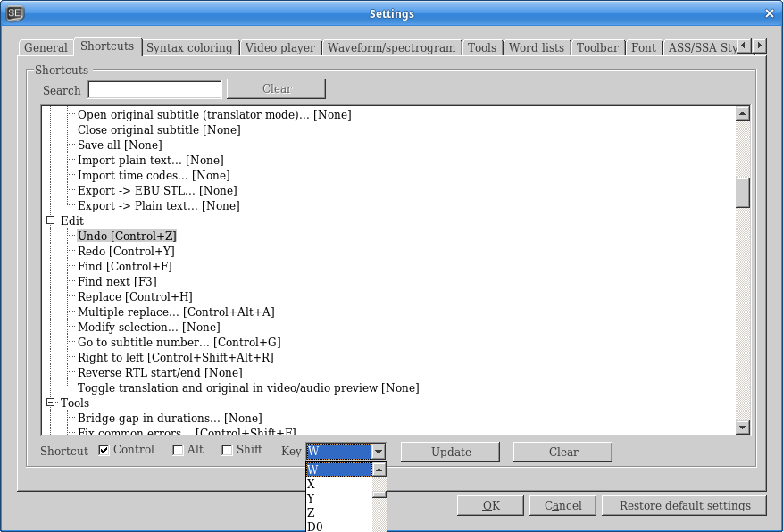
Task: Open the Waveform/spectrogram tab
Action: (393, 47)
